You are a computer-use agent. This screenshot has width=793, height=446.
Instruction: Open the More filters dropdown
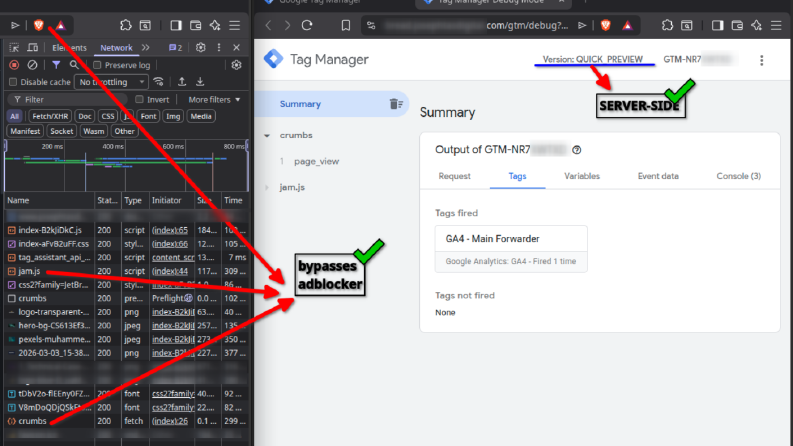click(x=214, y=100)
